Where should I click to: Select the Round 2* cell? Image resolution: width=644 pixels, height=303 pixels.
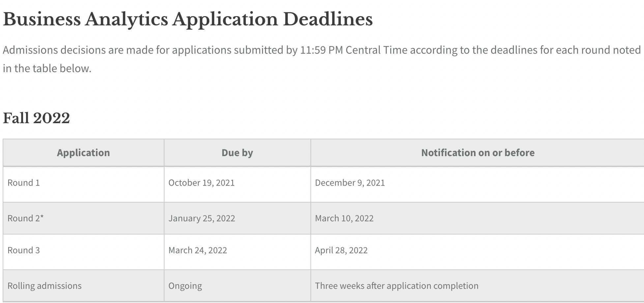click(x=25, y=218)
